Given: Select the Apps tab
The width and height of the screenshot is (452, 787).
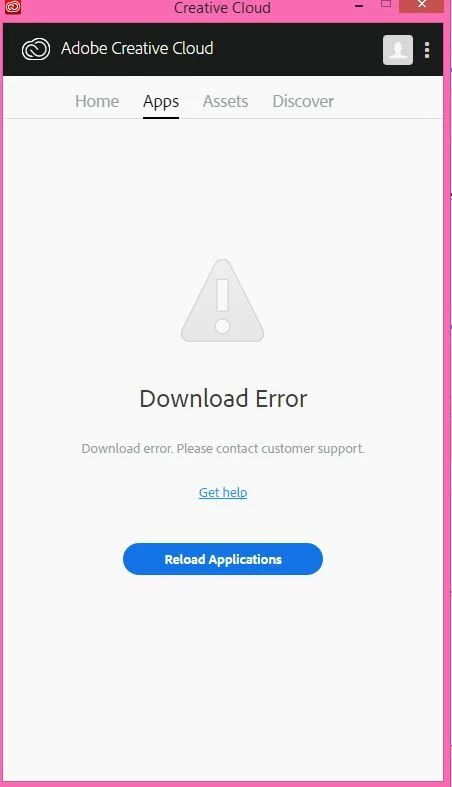Looking at the screenshot, I should (161, 102).
